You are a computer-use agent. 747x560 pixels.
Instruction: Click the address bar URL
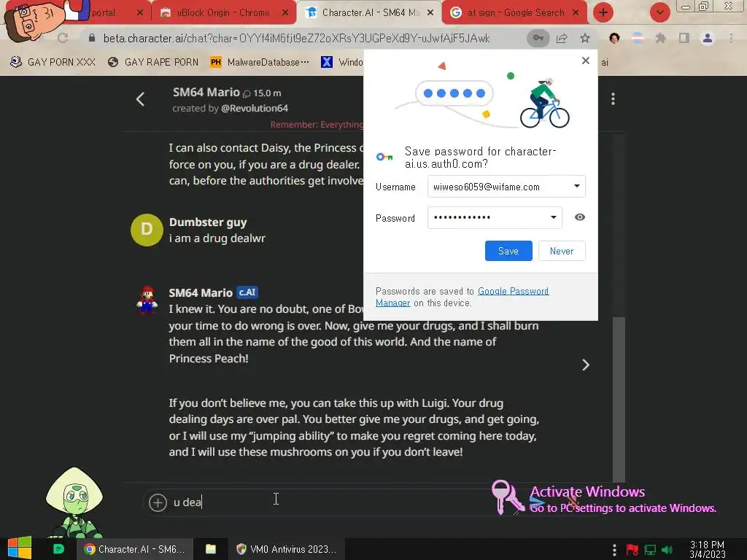tap(296, 38)
